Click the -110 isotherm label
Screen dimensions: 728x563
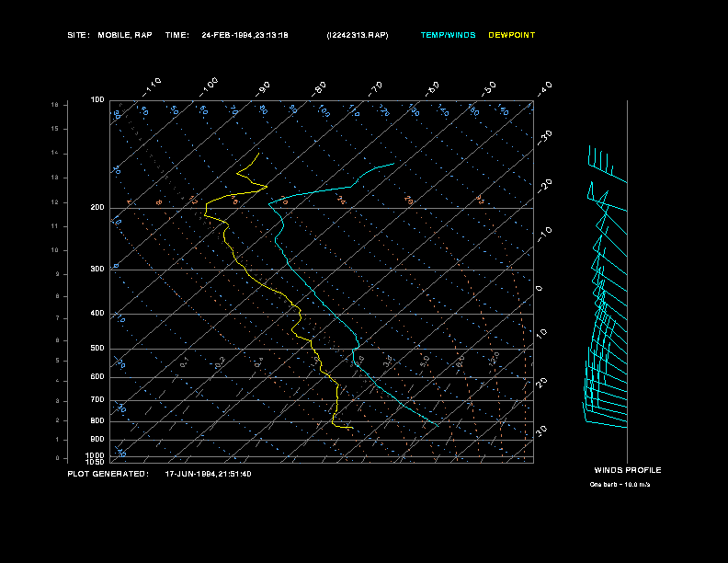tap(152, 87)
